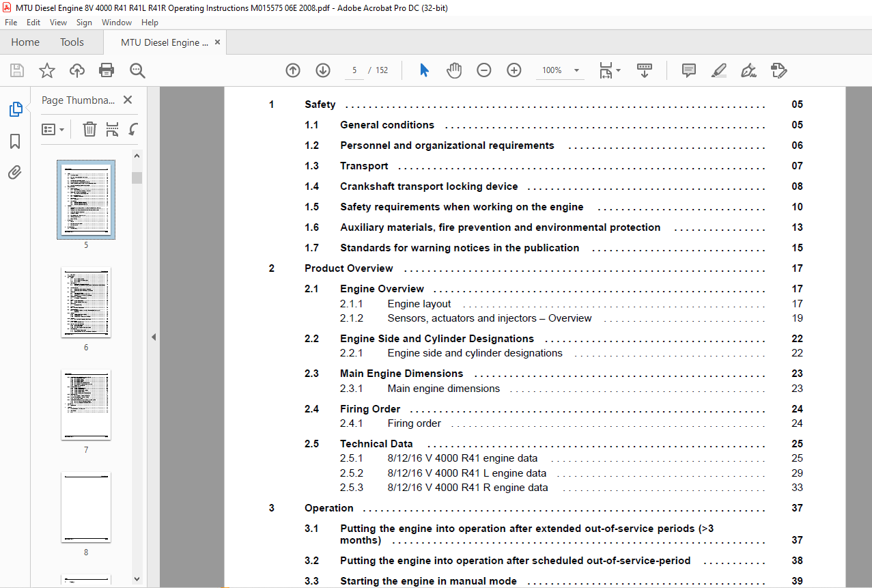Screen dimensions: 872x588
Task: Select the MTU Diesel Engine document tab
Action: [x=165, y=42]
